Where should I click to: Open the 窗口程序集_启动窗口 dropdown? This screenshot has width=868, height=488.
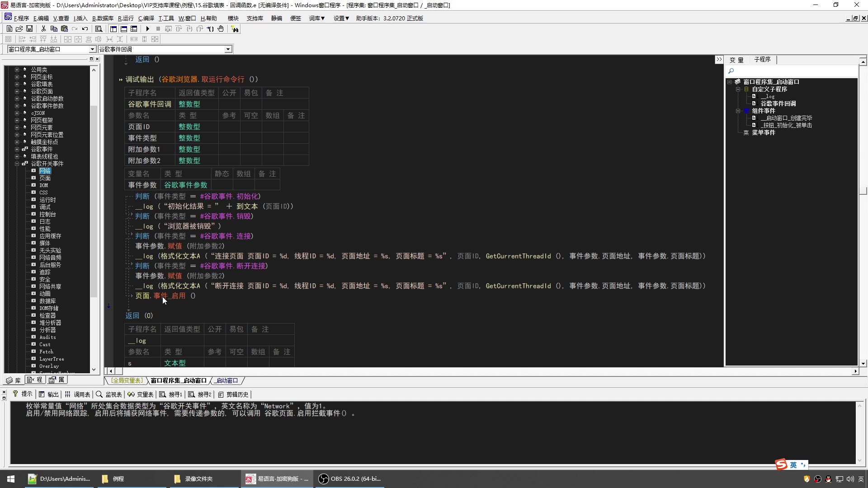pos(92,49)
